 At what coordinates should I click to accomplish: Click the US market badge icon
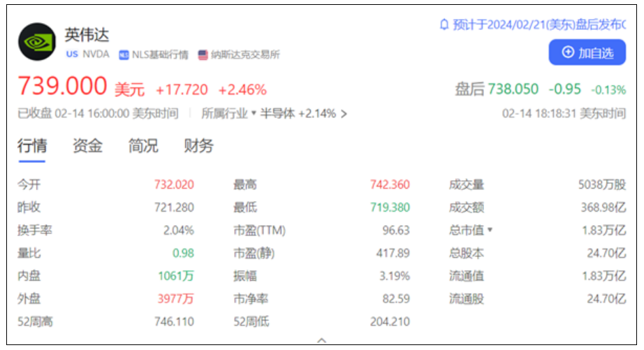tap(72, 54)
